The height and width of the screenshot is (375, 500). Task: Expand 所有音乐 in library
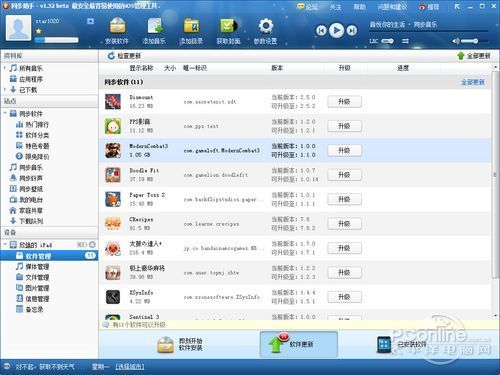pyautogui.click(x=5, y=68)
